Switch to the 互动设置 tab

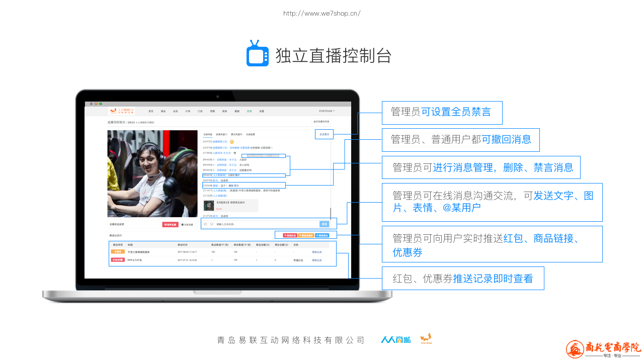coord(251,135)
